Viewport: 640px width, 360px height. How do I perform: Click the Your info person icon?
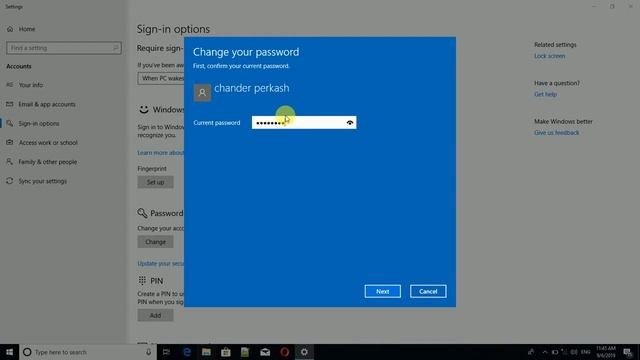click(x=10, y=85)
